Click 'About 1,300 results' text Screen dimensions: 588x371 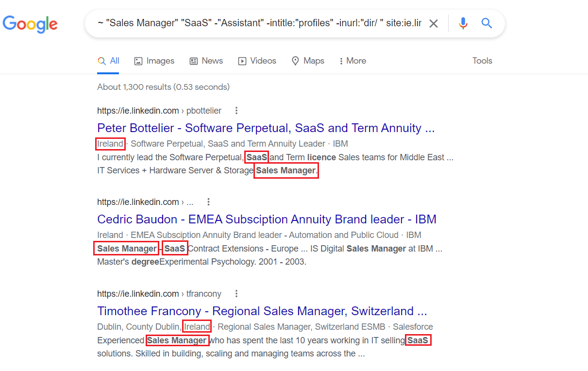134,87
